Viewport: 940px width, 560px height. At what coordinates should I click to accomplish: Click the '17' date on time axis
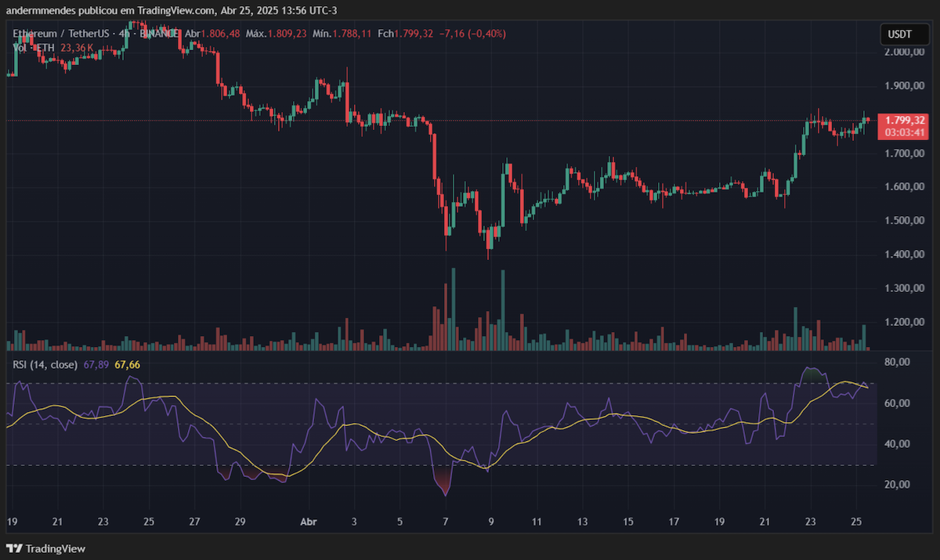[x=673, y=522]
